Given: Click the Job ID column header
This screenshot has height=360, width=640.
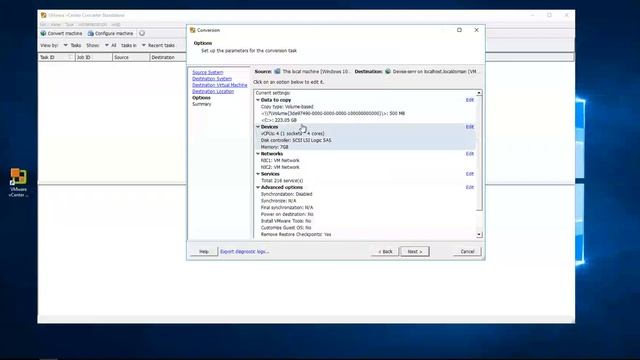Looking at the screenshot, I should pyautogui.click(x=94, y=58).
